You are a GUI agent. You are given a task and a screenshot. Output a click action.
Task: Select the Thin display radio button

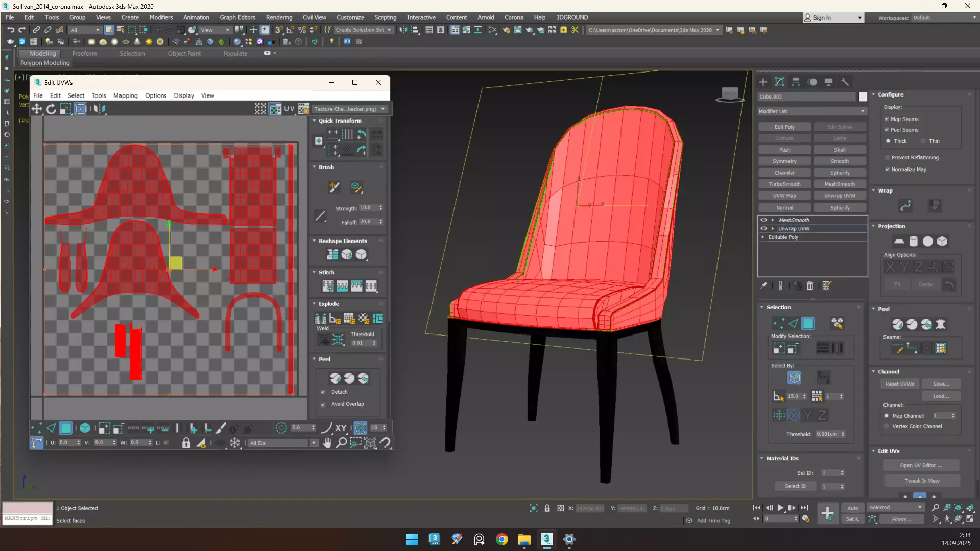click(923, 141)
